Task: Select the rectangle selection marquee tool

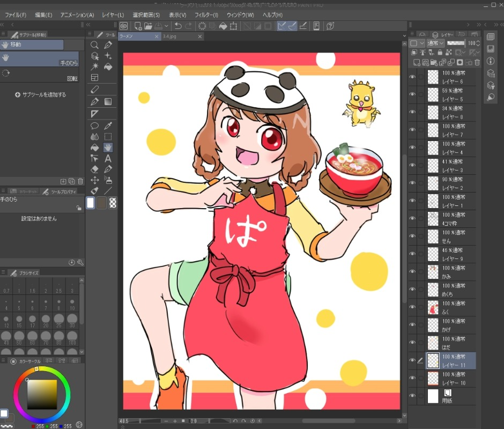Action: coord(108,137)
